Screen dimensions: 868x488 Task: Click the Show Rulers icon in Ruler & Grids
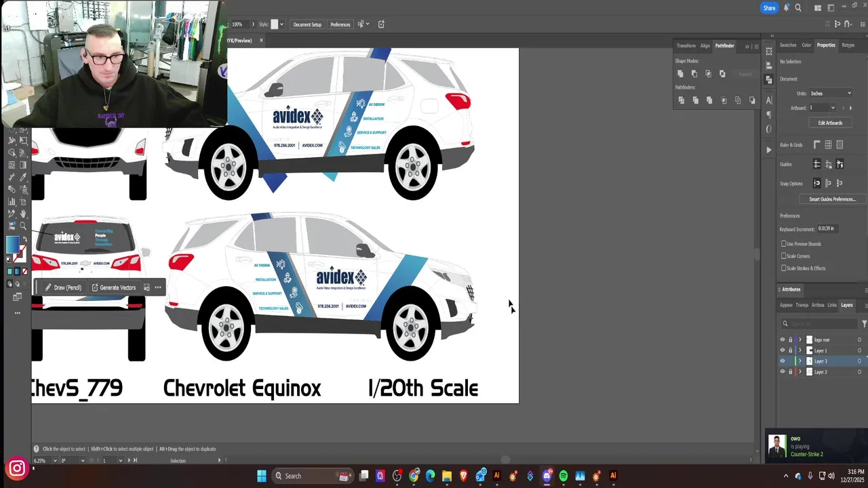(816, 144)
